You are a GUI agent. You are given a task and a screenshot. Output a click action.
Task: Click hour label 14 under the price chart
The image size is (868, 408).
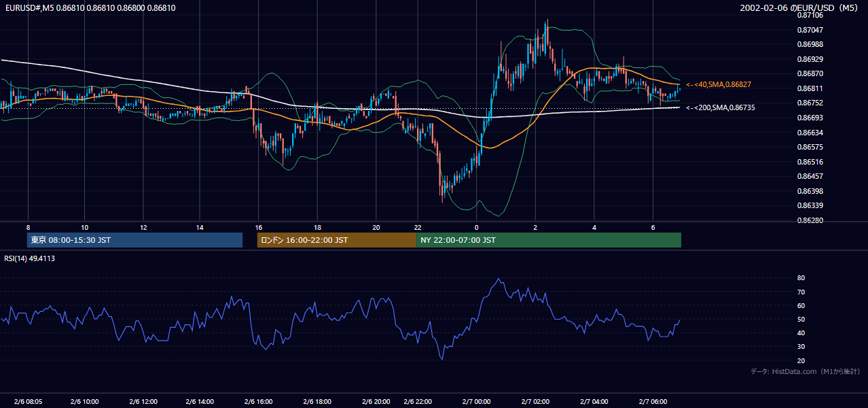coord(200,227)
